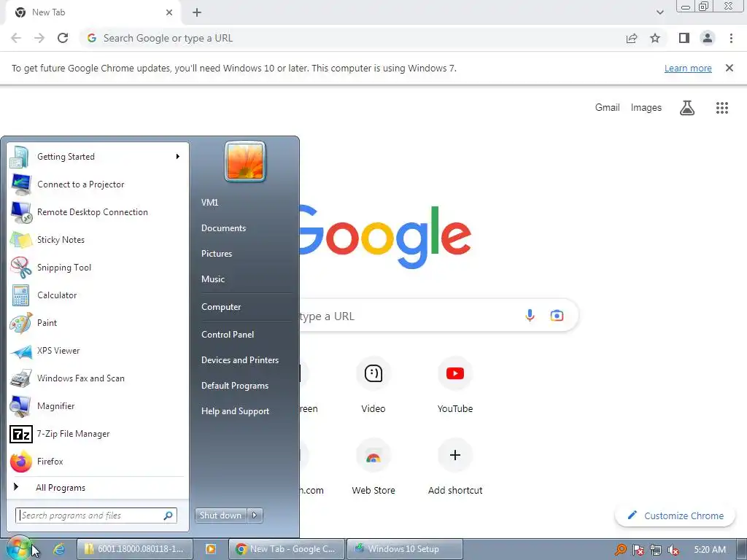Dismiss the Windows 7 update notice
Viewport: 747px width, 560px height.
tap(729, 68)
